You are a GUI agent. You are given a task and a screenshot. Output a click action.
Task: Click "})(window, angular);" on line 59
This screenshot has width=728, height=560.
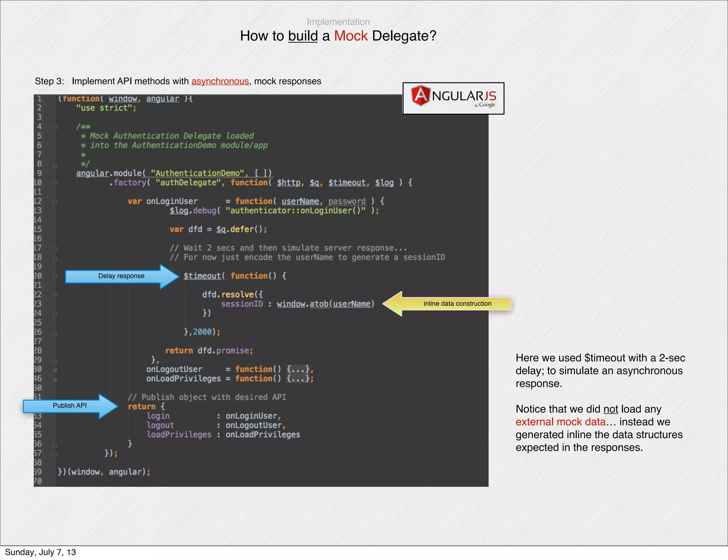click(x=104, y=472)
